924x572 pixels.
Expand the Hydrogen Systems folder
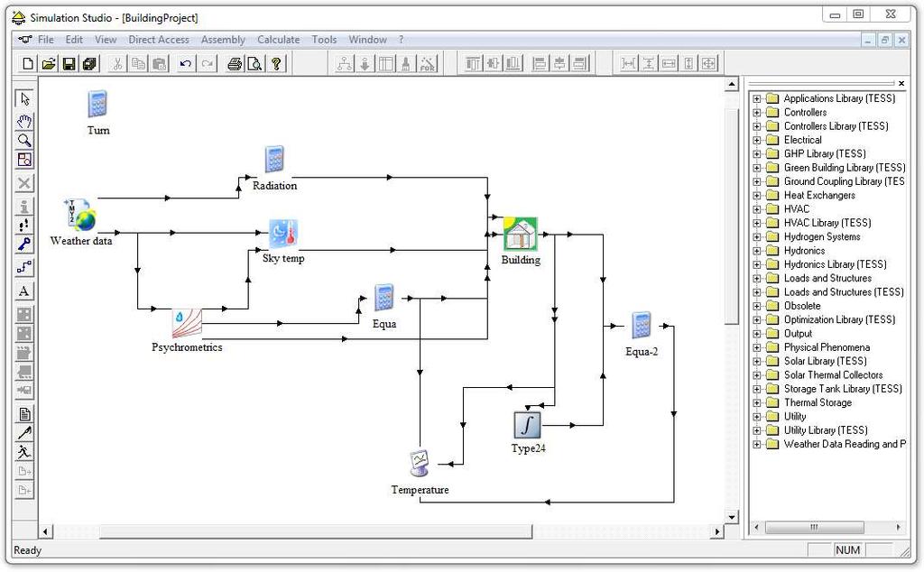pos(757,236)
